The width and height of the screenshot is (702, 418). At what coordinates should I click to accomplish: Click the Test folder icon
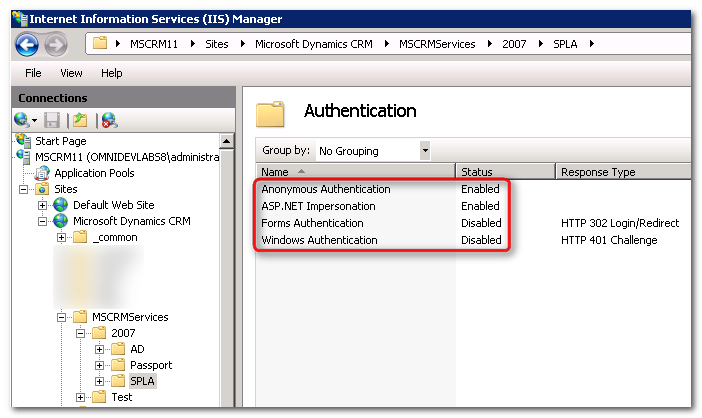(99, 397)
